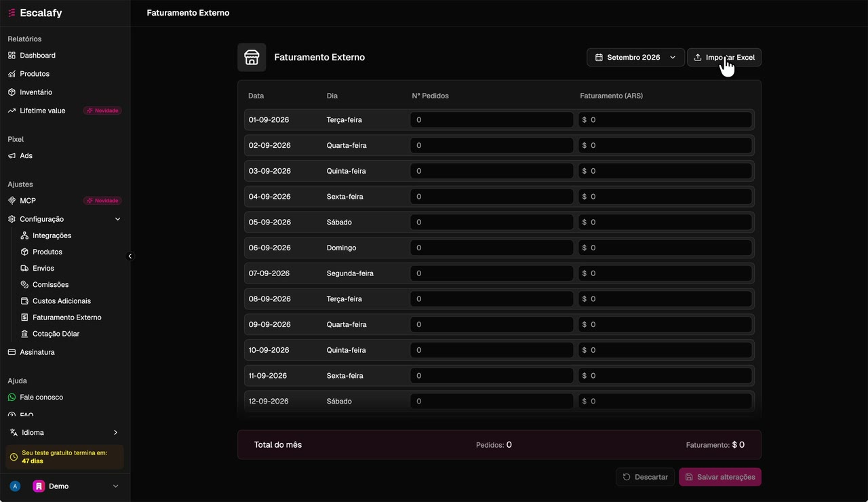Collapse the sidebar with the arrow handle
Image resolution: width=868 pixels, height=502 pixels.
click(130, 256)
